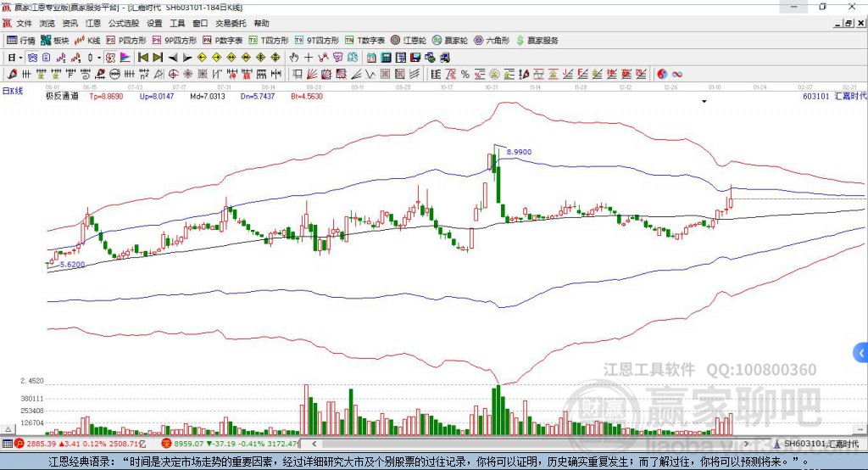Screen dimensions: 868x470
Task: Open 赢家服务 with the dollar icon
Action: pos(537,41)
